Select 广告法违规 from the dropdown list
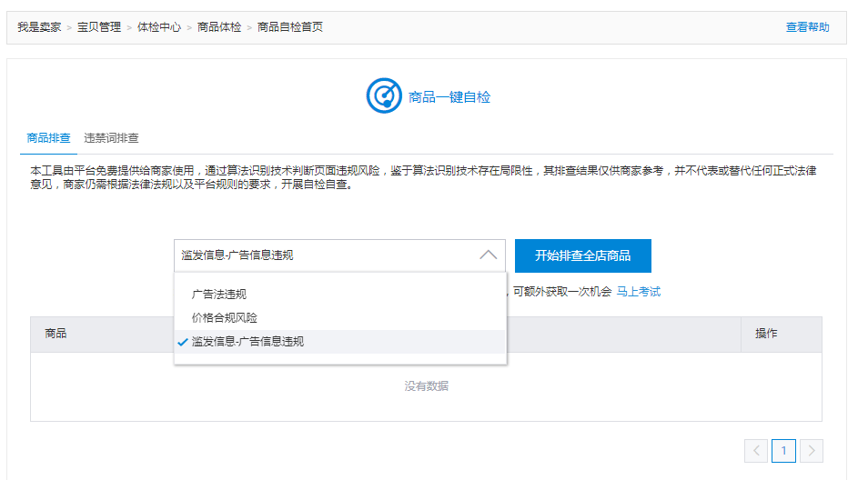 tap(219, 295)
